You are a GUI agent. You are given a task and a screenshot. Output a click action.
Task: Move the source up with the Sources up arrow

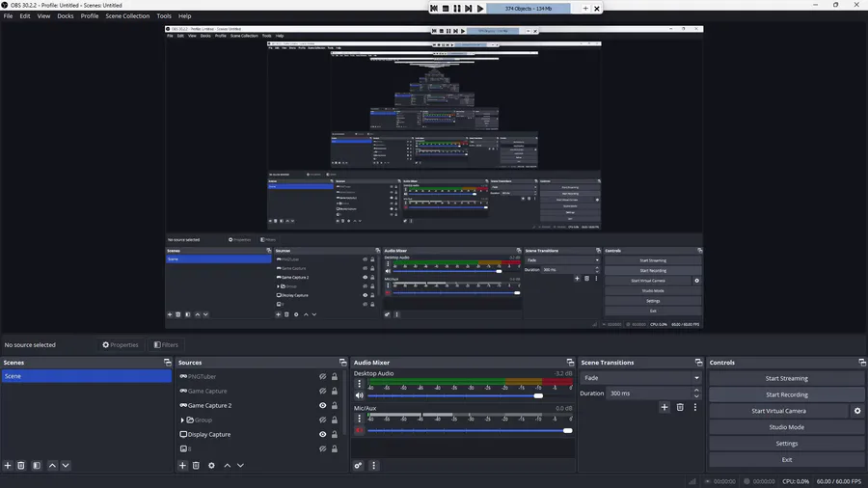(227, 465)
